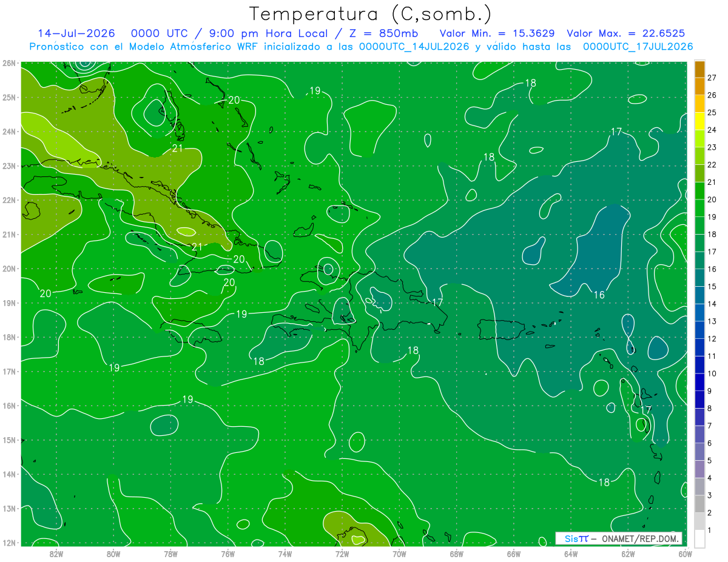Click the bright yellow color scale segment
The image size is (728, 562).
[x=699, y=121]
